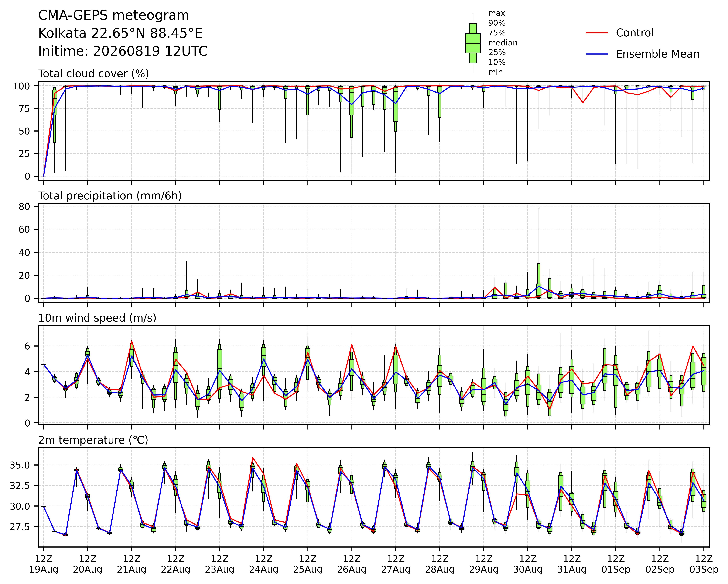Click the '12Z 25Aug' time axis label
This screenshot has width=728, height=584.
tap(308, 564)
